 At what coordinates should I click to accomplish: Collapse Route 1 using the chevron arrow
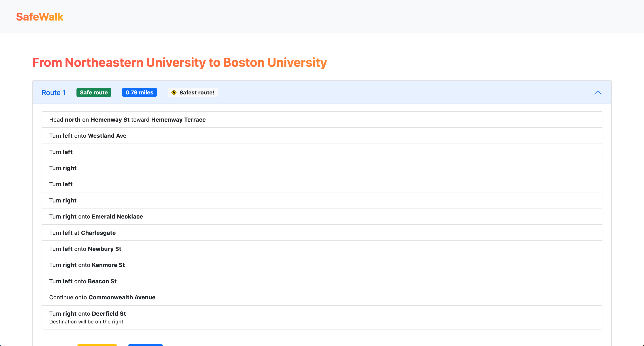[x=597, y=93]
